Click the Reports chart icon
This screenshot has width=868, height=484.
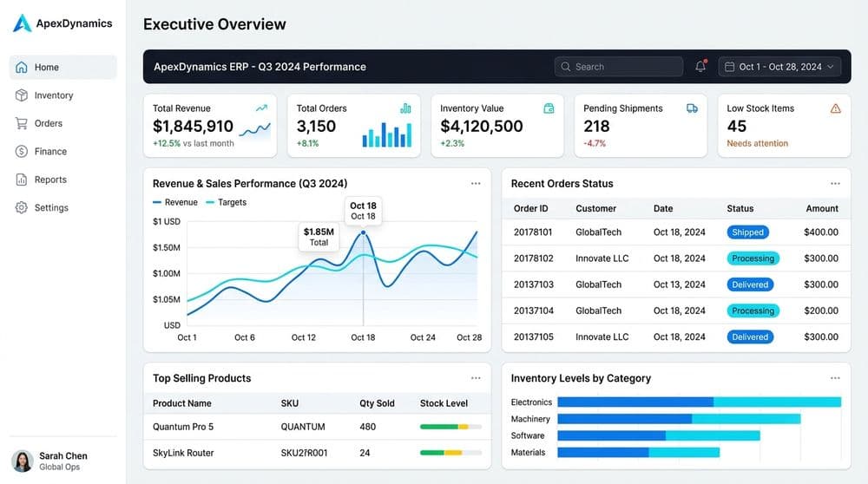(22, 180)
